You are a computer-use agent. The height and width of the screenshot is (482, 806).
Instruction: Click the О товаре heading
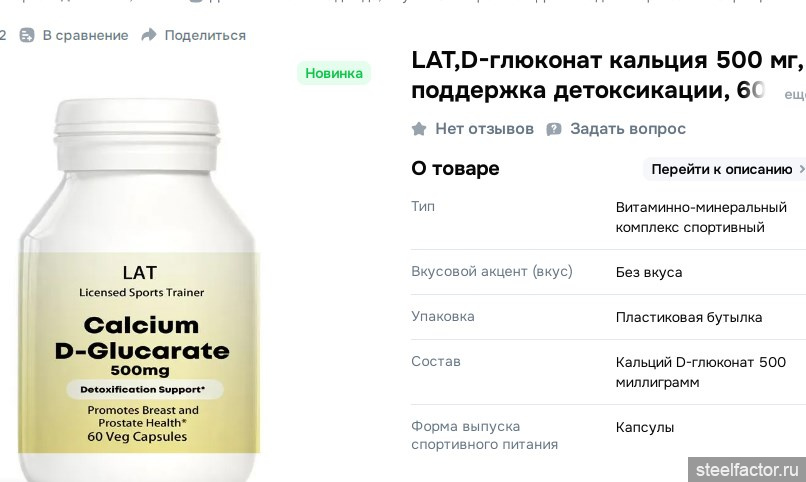click(x=455, y=169)
